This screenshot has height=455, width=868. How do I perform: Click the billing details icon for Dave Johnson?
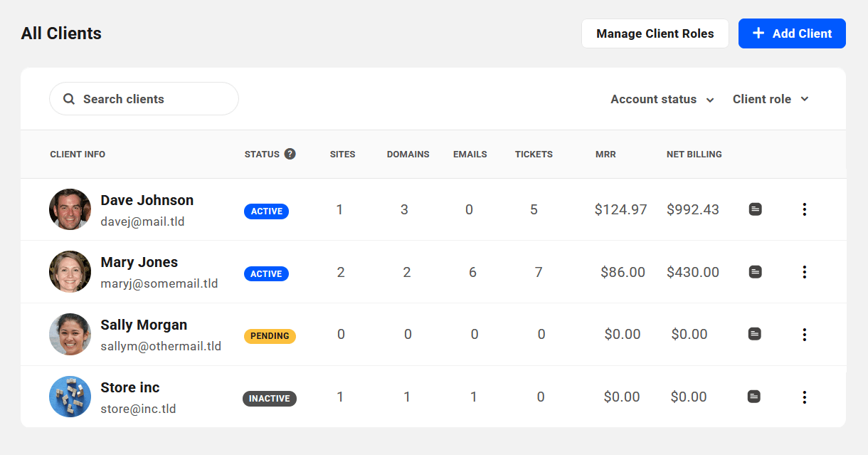[x=755, y=209]
